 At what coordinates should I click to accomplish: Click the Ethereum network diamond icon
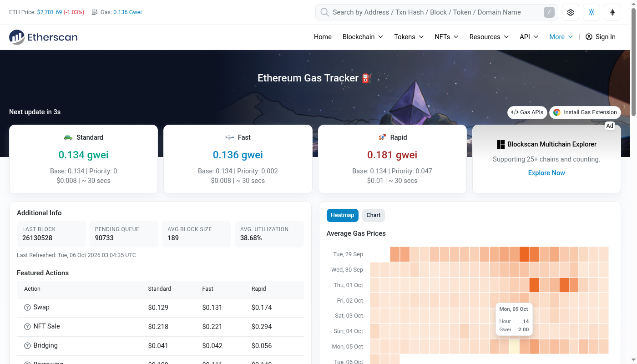click(x=612, y=12)
